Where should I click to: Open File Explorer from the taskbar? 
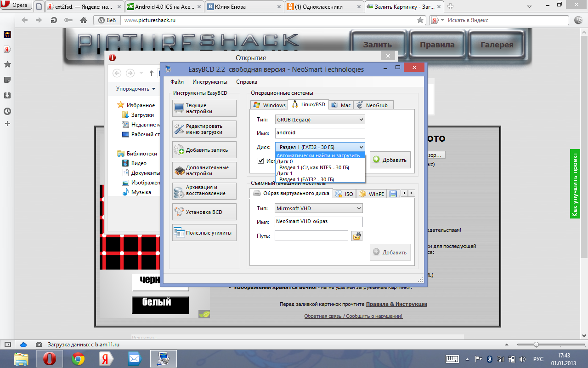[22, 359]
